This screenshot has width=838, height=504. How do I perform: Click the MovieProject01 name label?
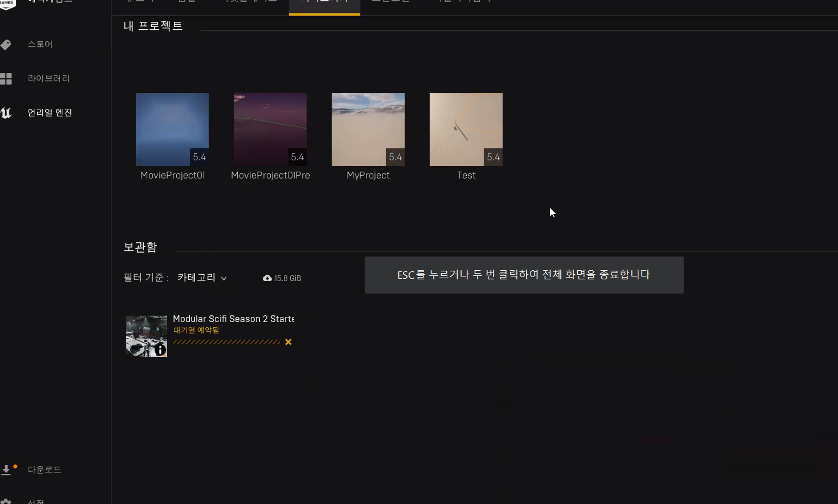click(x=173, y=175)
